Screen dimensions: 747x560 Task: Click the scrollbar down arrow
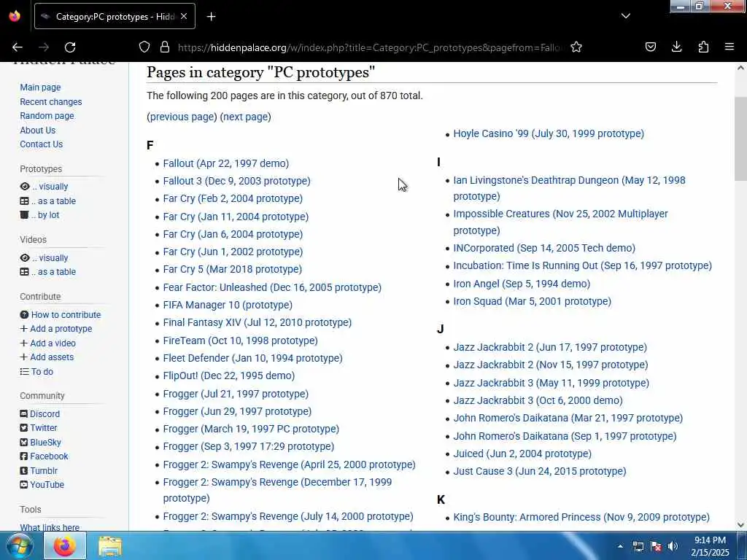(x=740, y=525)
